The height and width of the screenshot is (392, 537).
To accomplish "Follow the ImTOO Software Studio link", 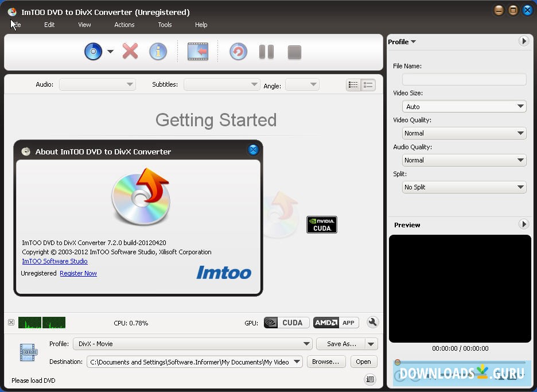I will [55, 261].
